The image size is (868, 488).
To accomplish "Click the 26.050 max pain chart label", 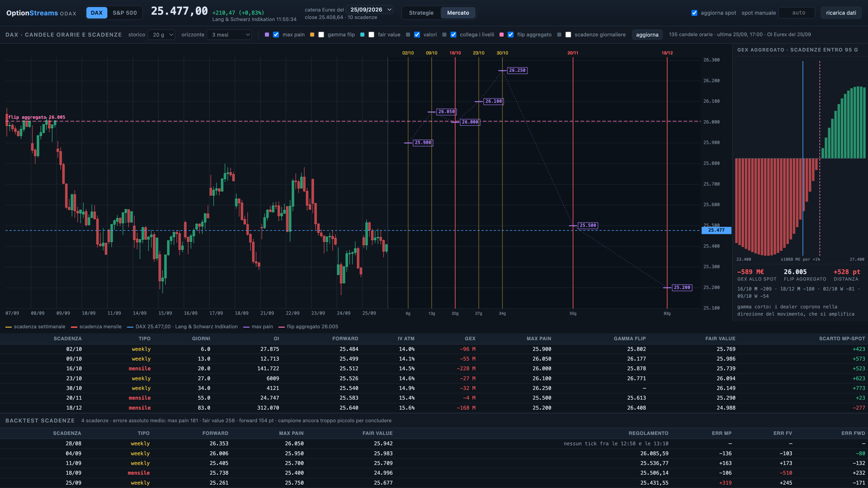I will (446, 112).
